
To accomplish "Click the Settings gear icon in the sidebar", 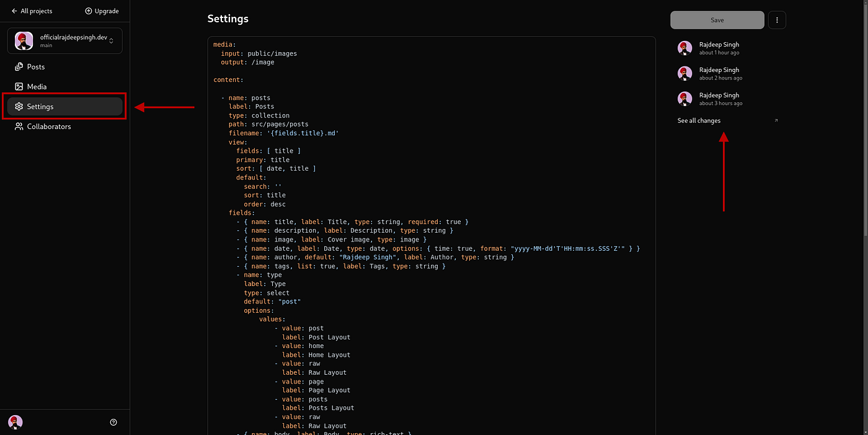I will click(19, 107).
